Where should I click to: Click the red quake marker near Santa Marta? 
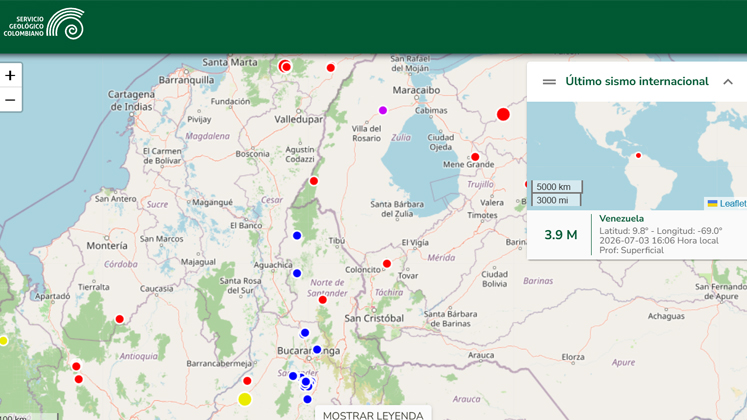tap(285, 66)
